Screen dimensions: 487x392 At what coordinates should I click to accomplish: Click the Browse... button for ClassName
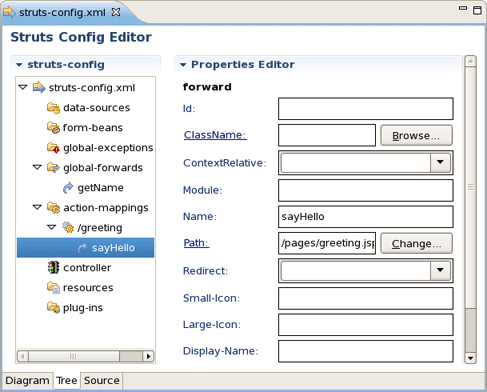coord(416,136)
